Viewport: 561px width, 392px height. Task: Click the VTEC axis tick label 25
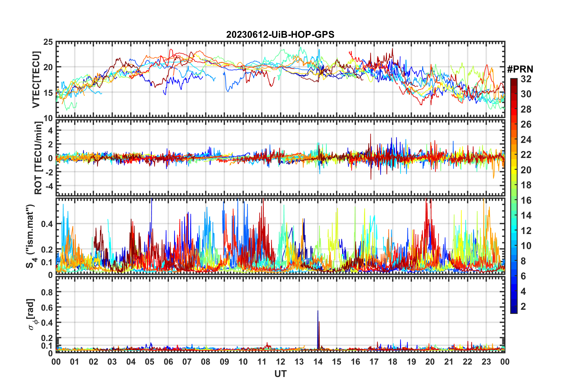(x=48, y=42)
